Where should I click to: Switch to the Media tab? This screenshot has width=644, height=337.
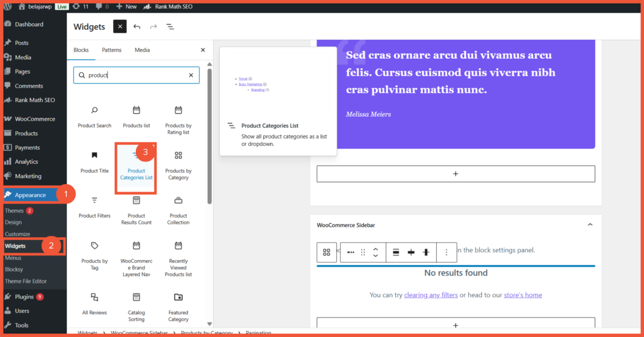coord(142,50)
